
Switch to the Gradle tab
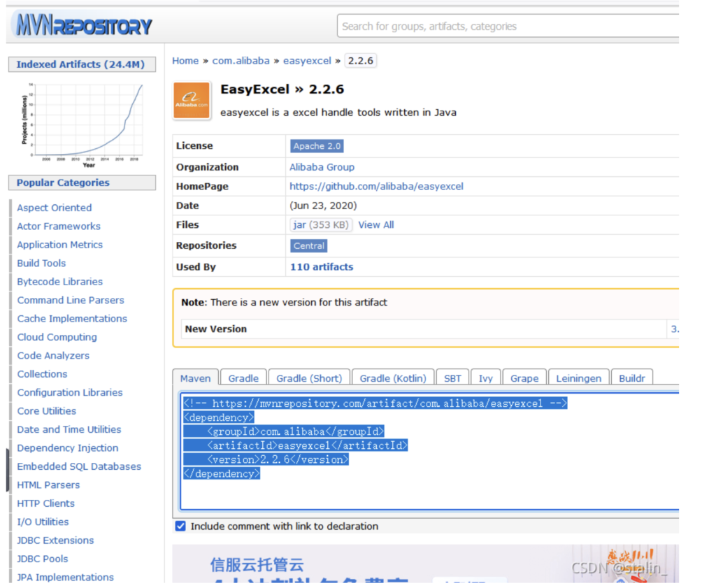243,378
